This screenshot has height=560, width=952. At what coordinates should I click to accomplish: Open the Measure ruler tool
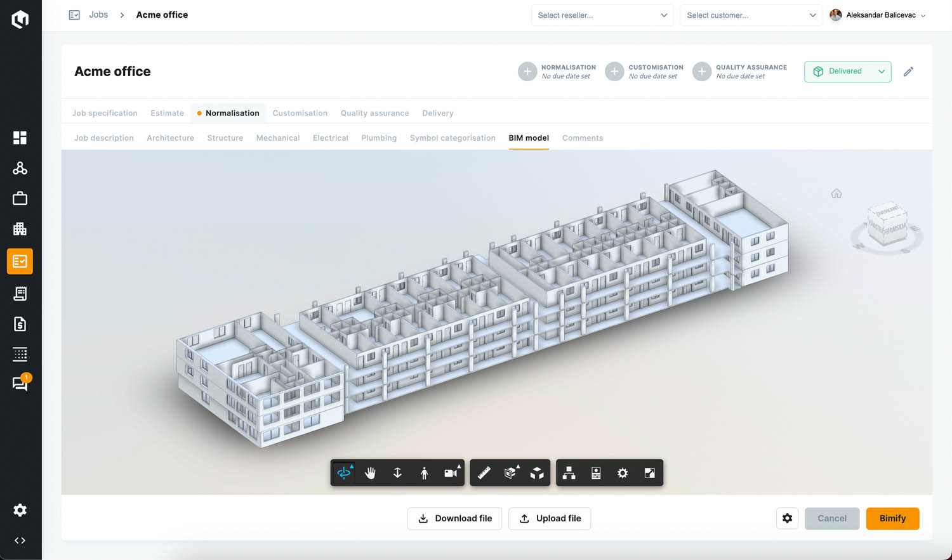pos(484,473)
